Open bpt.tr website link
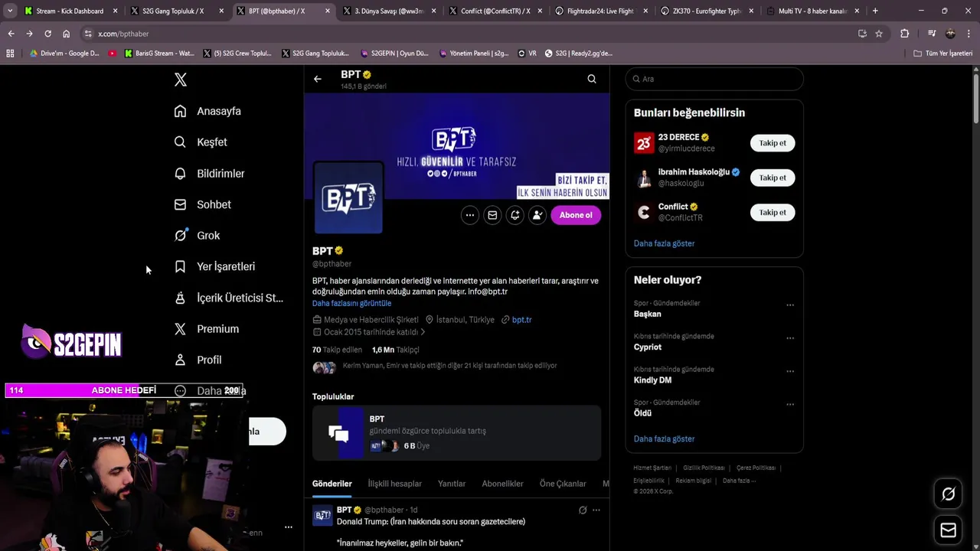The width and height of the screenshot is (980, 551). click(521, 320)
